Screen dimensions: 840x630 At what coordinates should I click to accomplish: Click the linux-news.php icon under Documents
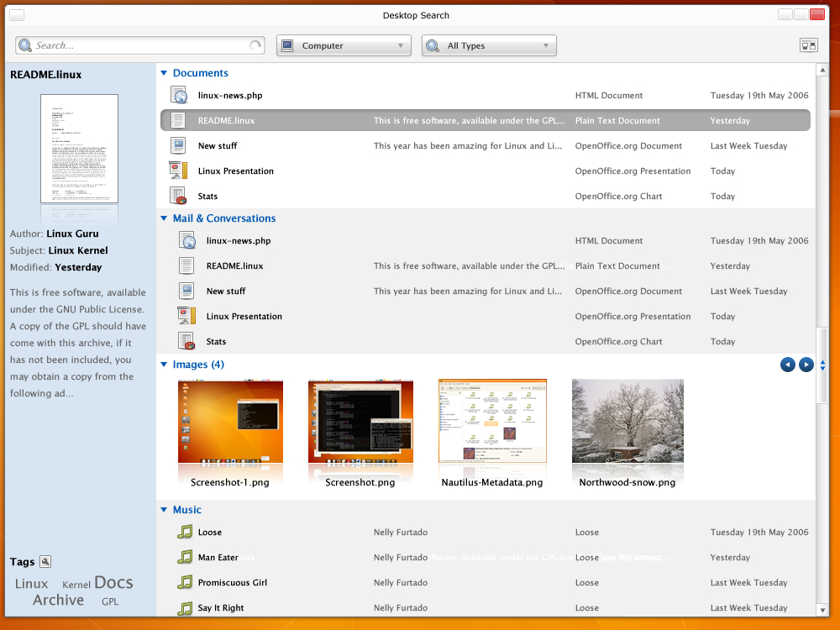point(179,96)
